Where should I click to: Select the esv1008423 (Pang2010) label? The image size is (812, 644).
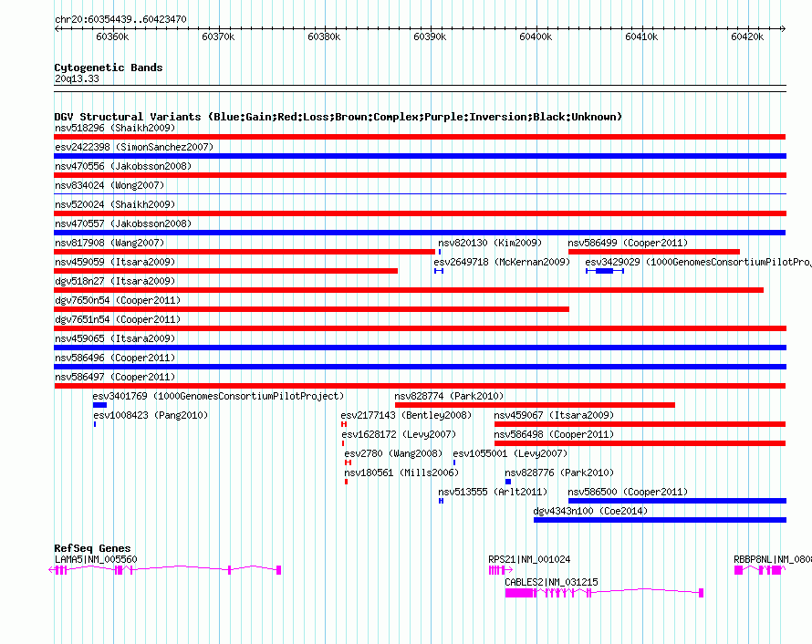(151, 415)
